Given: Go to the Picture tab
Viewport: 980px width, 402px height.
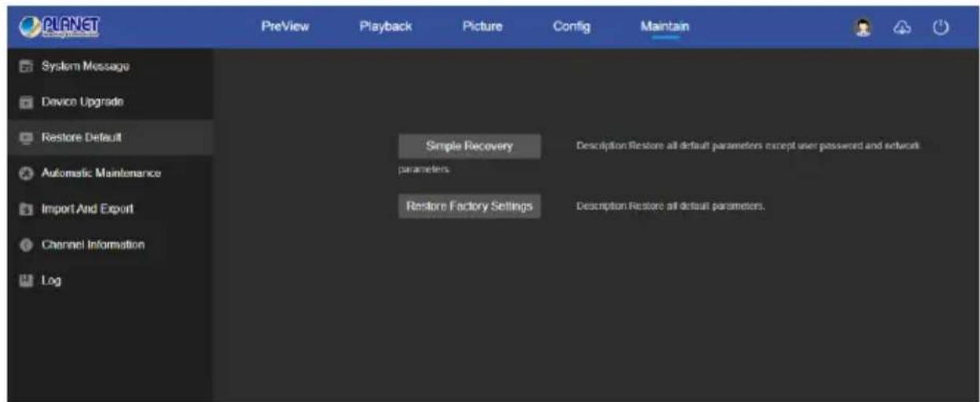Looking at the screenshot, I should [x=482, y=27].
